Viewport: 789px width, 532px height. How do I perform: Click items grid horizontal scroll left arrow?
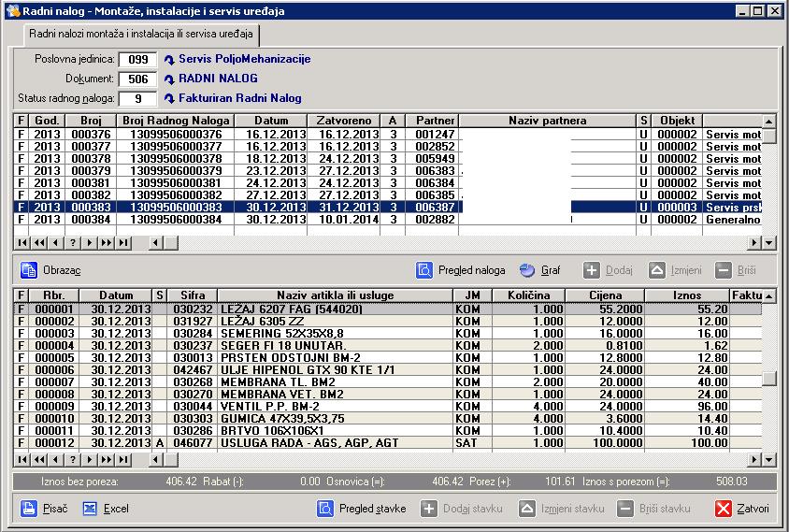point(155,459)
